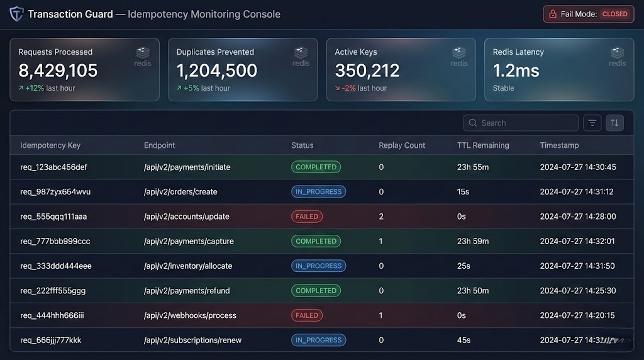This screenshot has width=644, height=360.
Task: Click endpoint /api/v2/payments/initiate
Action: [x=187, y=167]
